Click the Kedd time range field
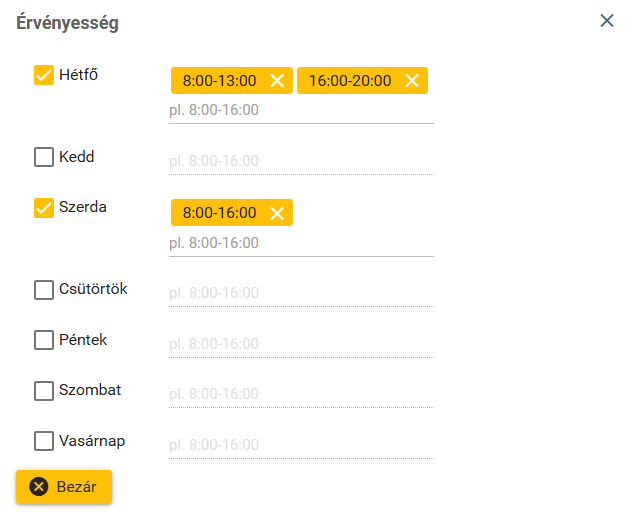 [300, 161]
